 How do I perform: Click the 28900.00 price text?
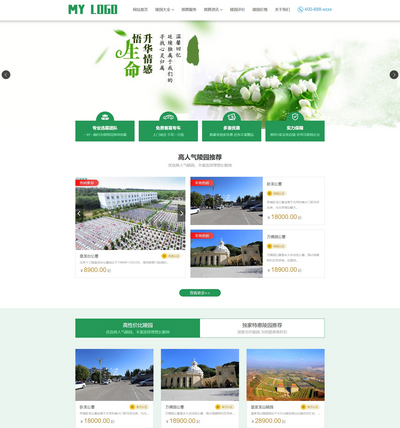click(x=268, y=421)
